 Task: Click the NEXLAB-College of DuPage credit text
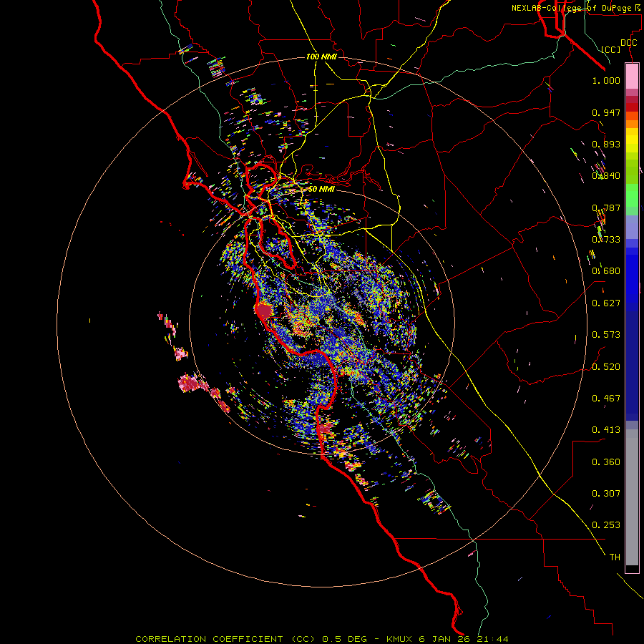(x=576, y=8)
